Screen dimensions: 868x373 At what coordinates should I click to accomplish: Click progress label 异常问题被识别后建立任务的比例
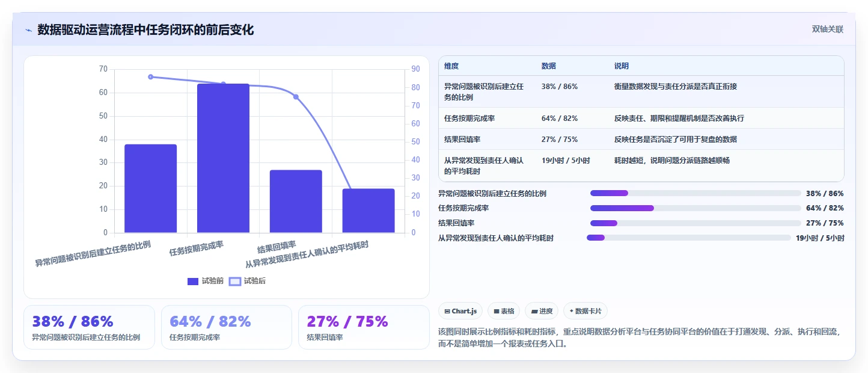point(492,194)
